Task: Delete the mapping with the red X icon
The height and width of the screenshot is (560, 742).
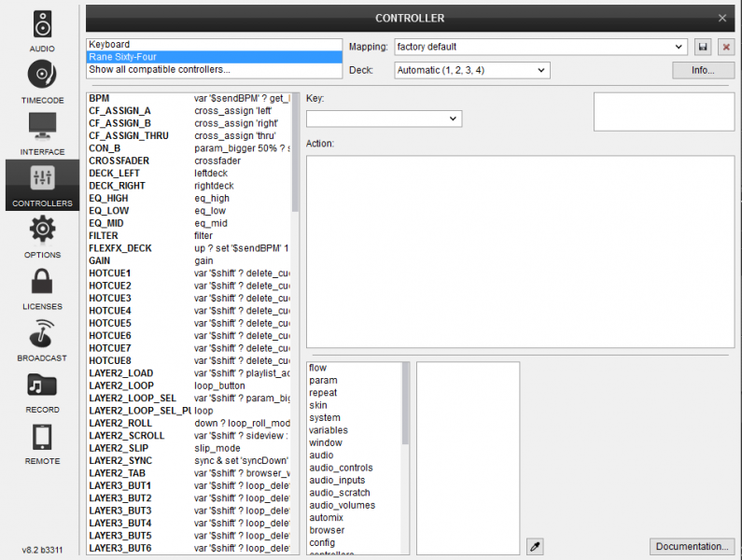Action: [x=726, y=47]
